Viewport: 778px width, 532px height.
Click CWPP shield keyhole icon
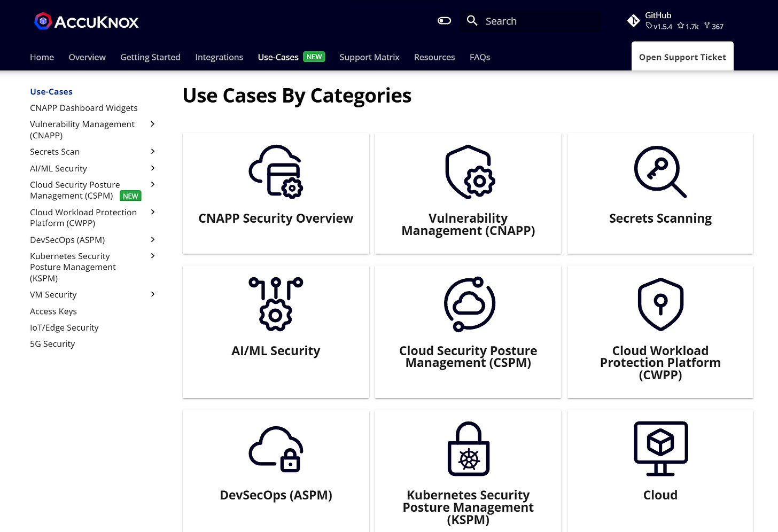[660, 304]
